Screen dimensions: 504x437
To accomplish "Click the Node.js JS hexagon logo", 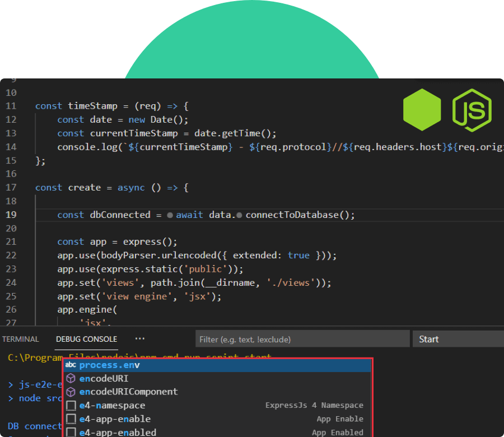I will (x=472, y=110).
